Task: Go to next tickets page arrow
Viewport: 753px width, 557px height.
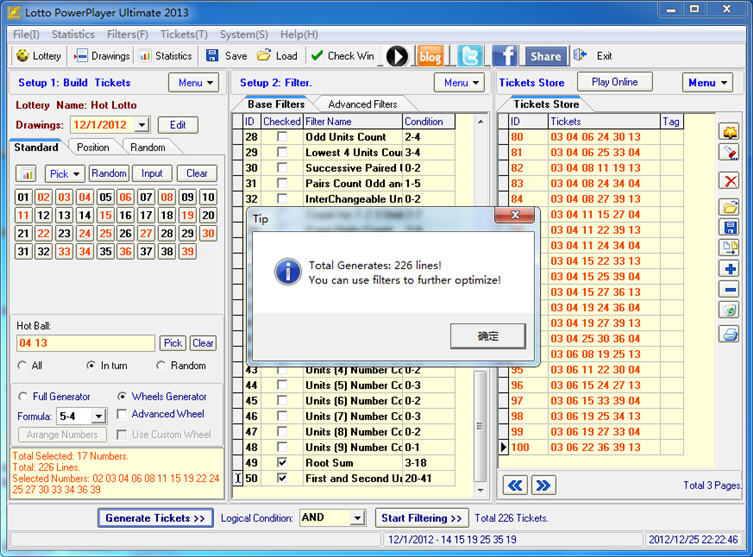Action: point(543,485)
